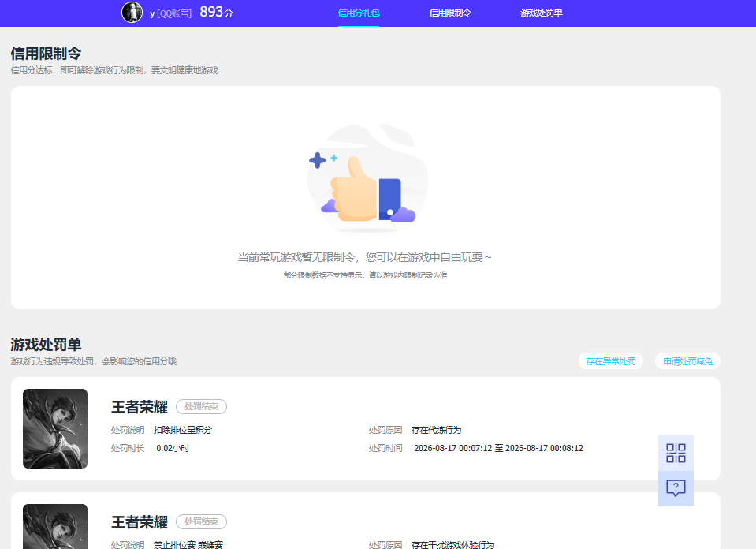Click 王者荣耀 title on 禁止排位赛 card
756x549 pixels.
140,522
